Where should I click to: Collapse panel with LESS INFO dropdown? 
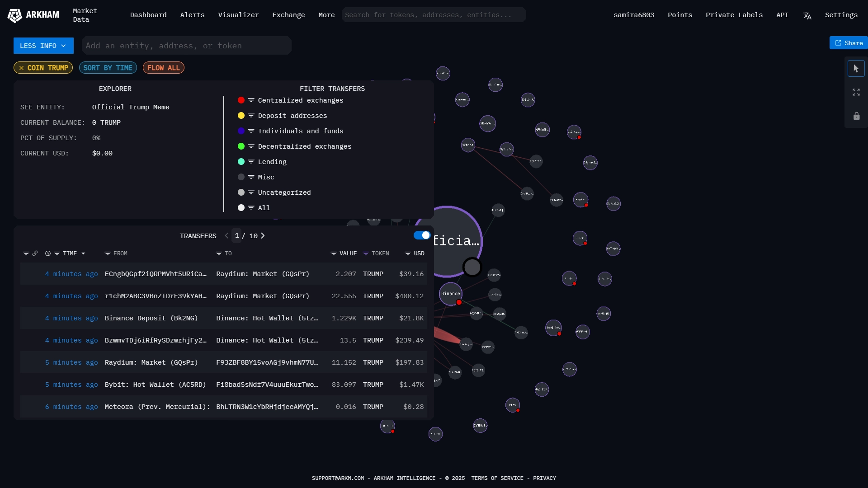pos(43,46)
